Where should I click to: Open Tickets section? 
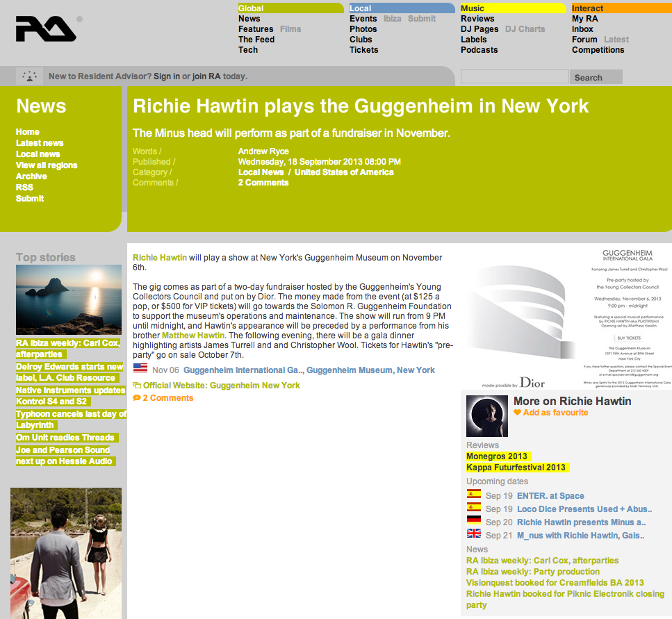(364, 50)
